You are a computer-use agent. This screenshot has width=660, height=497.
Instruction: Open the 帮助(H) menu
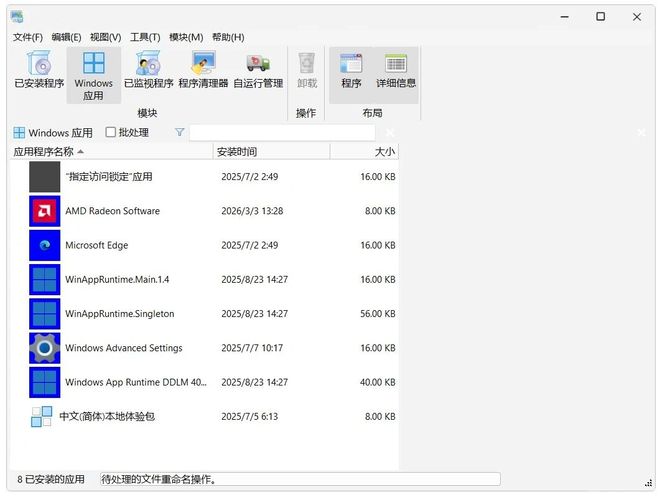(228, 37)
